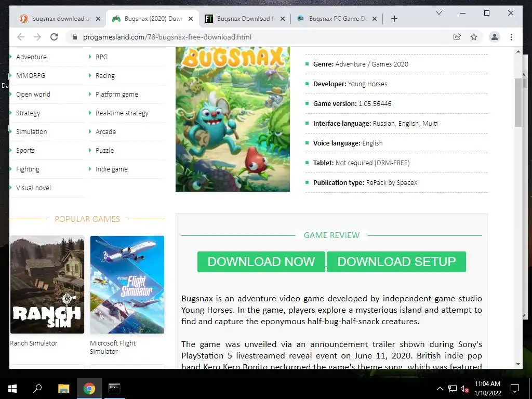Open the Real-time strategy category
This screenshot has height=399, width=532.
122,113
